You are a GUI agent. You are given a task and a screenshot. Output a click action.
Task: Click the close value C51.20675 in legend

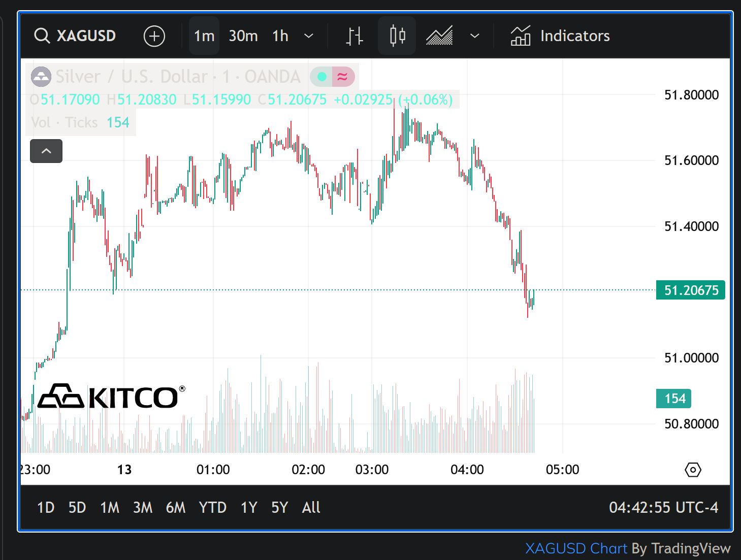(292, 100)
